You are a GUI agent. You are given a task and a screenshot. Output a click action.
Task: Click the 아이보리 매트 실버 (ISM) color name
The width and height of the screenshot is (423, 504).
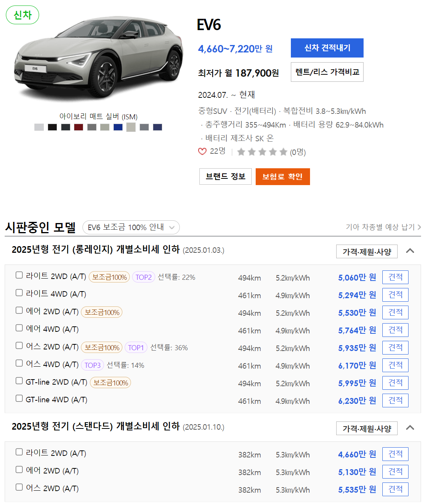pyautogui.click(x=99, y=117)
